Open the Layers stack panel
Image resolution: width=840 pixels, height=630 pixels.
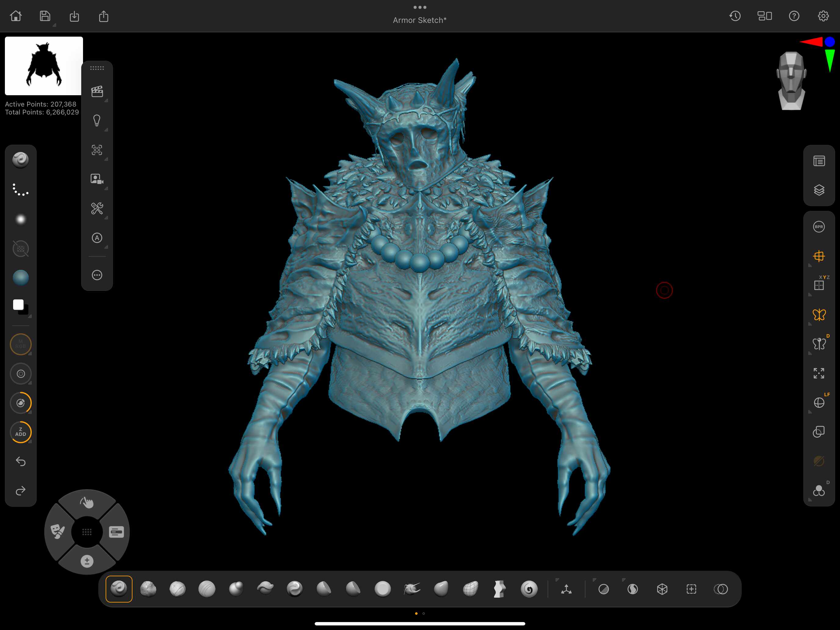(x=819, y=190)
